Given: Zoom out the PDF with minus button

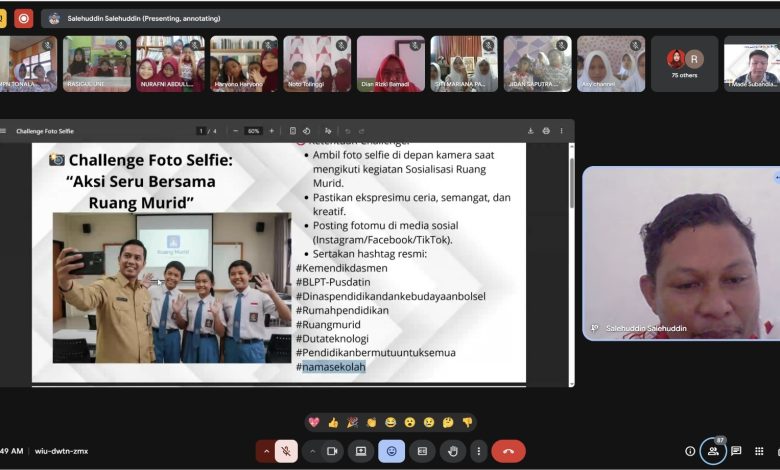Looking at the screenshot, I should click(x=236, y=131).
